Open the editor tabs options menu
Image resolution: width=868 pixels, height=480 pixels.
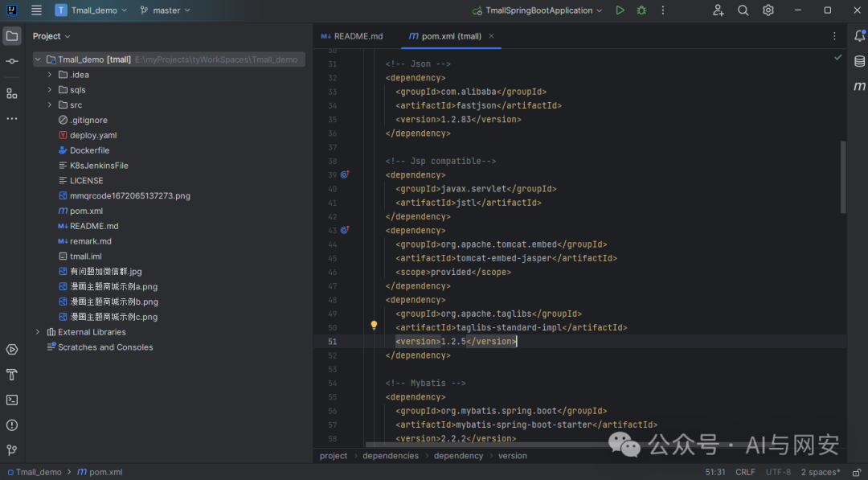(834, 36)
